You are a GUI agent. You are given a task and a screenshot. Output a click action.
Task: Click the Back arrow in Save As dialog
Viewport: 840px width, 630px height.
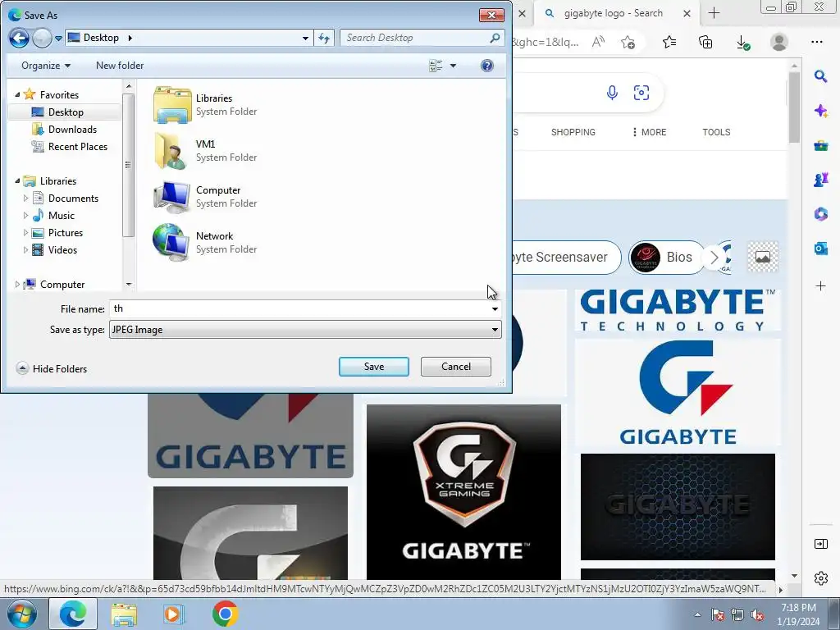(x=19, y=38)
